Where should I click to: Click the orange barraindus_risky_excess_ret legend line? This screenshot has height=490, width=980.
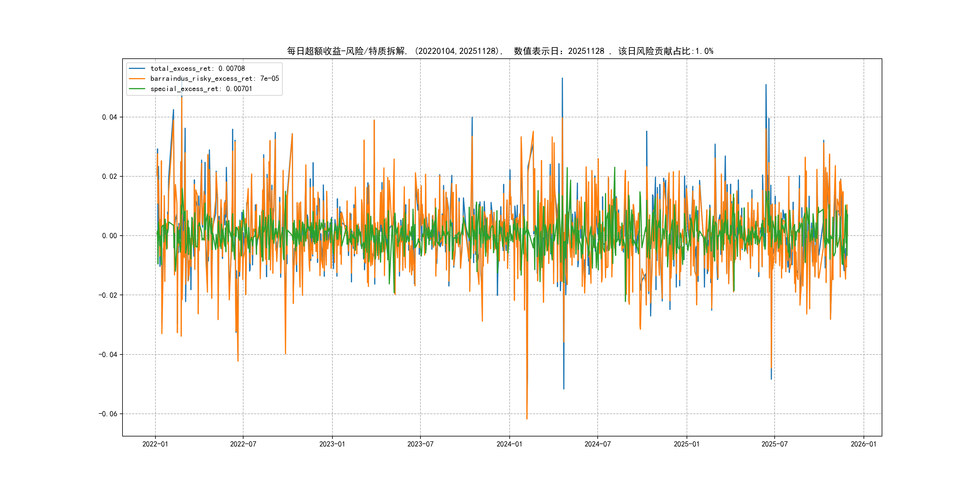pos(137,79)
